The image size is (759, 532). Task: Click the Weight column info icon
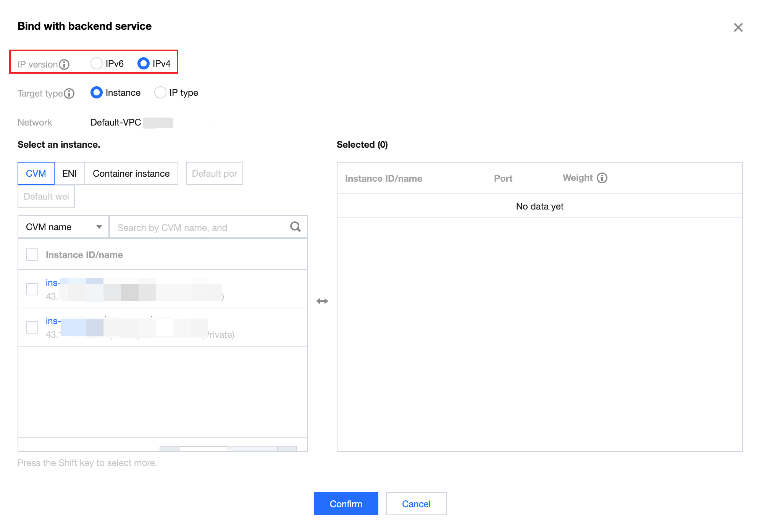point(602,178)
